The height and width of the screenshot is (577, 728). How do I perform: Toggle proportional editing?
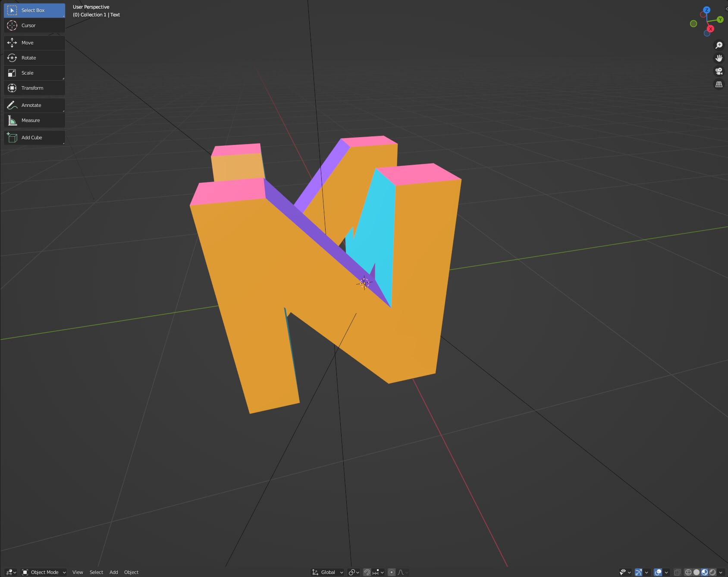pyautogui.click(x=392, y=572)
